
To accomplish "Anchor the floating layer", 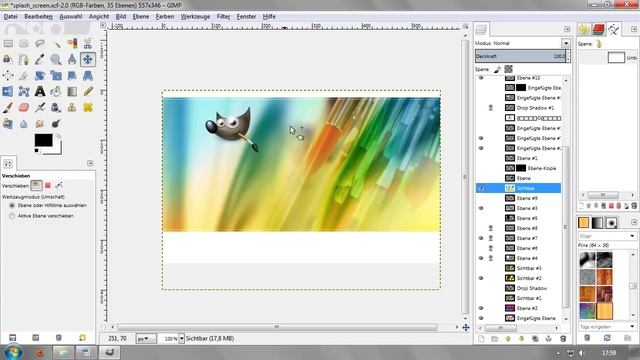I will pos(549,339).
